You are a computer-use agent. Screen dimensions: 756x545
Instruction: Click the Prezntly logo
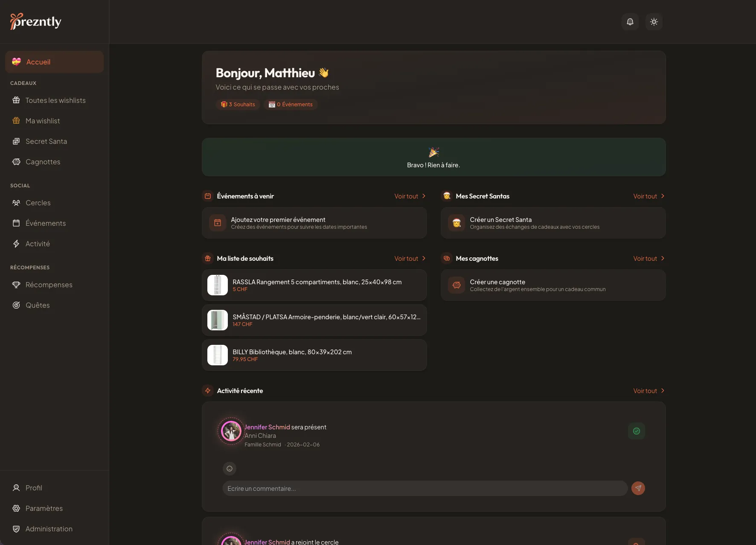point(36,21)
